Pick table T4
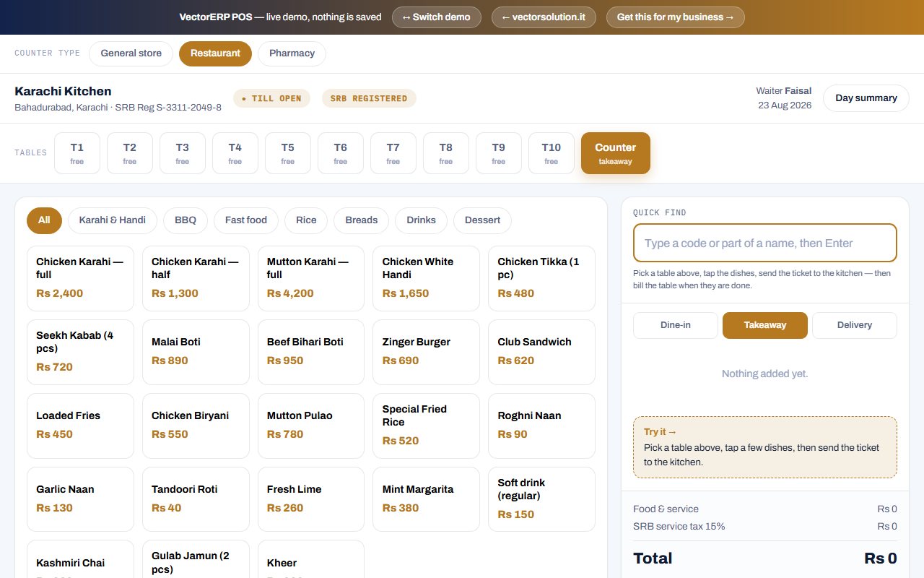Screen dimensions: 924x578 tap(235, 153)
